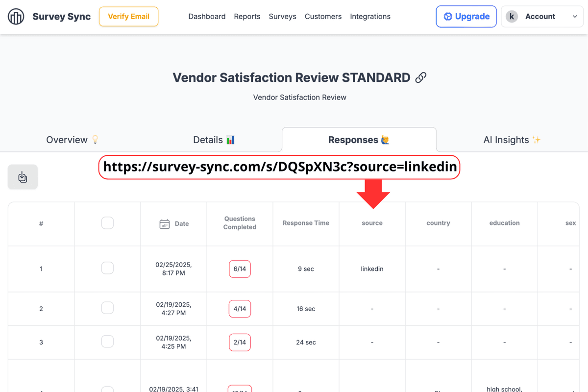The height and width of the screenshot is (392, 588).
Task: Select the checkbox for response row 1
Action: coord(107,268)
